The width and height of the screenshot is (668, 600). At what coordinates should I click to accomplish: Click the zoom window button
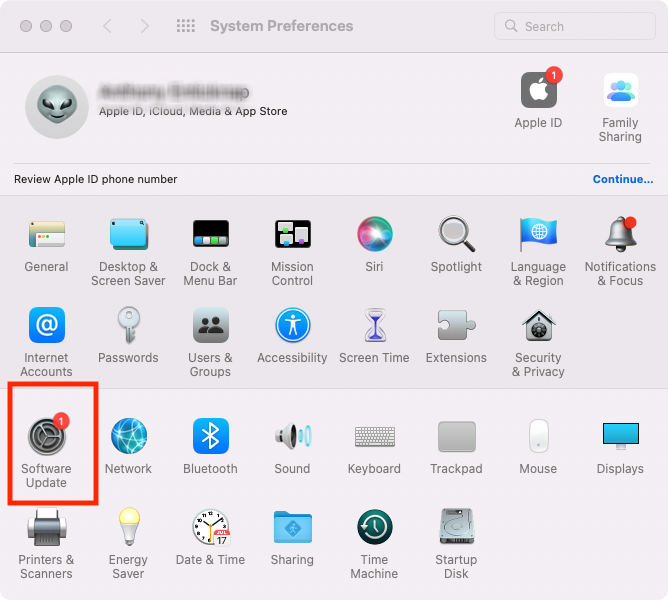pos(66,26)
